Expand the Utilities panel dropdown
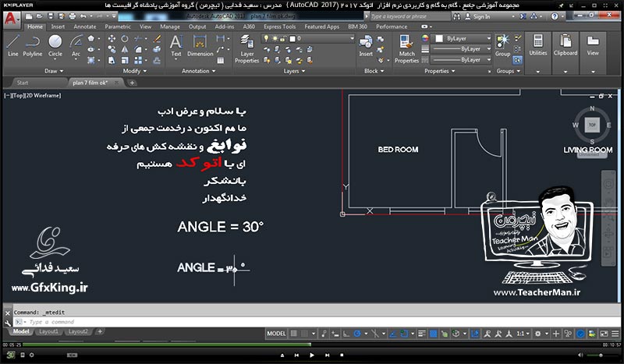The width and height of the screenshot is (624, 364). pyautogui.click(x=538, y=72)
